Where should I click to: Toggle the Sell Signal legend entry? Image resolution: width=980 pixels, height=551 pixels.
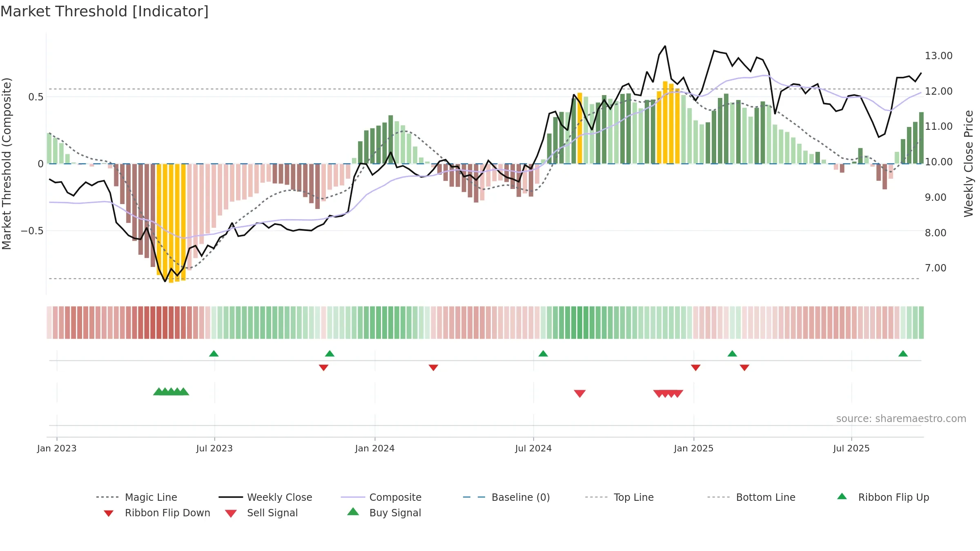(261, 513)
